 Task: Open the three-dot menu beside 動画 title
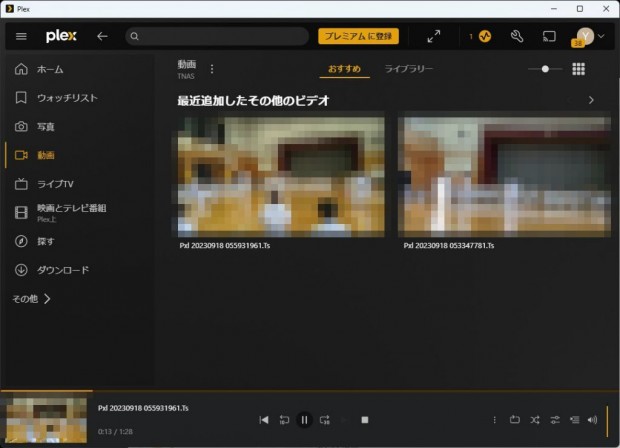point(211,69)
